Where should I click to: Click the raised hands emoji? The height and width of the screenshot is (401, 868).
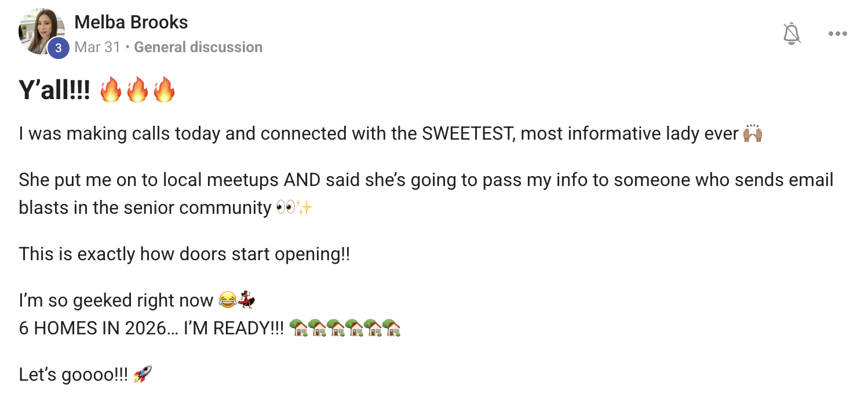coord(753,134)
